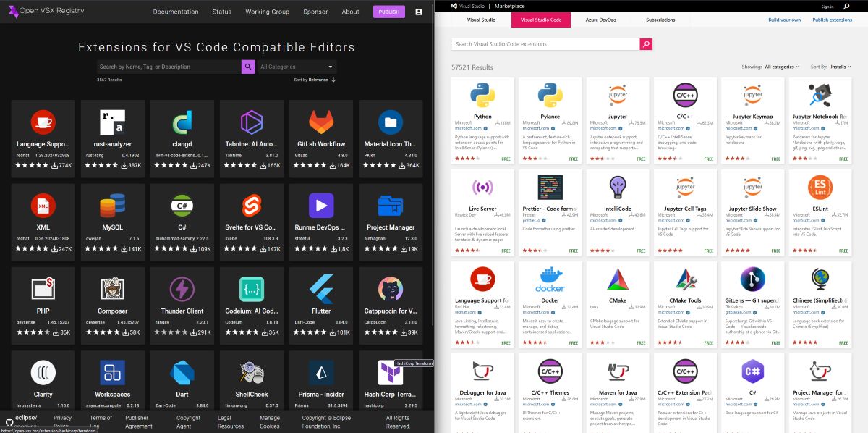Open the Documentation menu item
868x433 pixels.
click(176, 12)
